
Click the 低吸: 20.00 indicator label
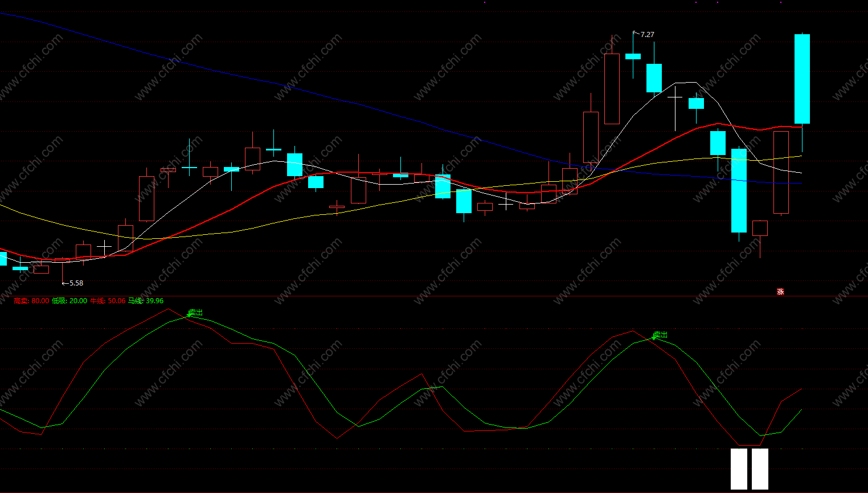69,301
